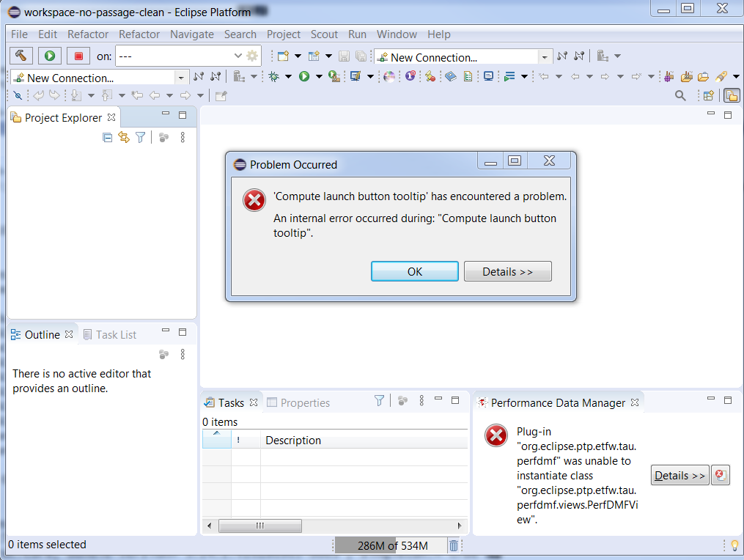Close the Performance Data Manager tab
744x560 pixels.
pos(635,402)
